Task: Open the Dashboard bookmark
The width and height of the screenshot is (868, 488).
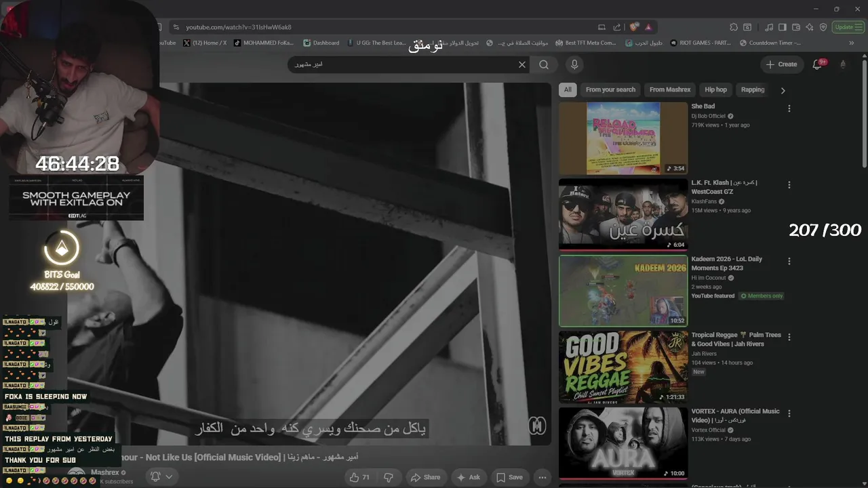Action: (x=321, y=43)
